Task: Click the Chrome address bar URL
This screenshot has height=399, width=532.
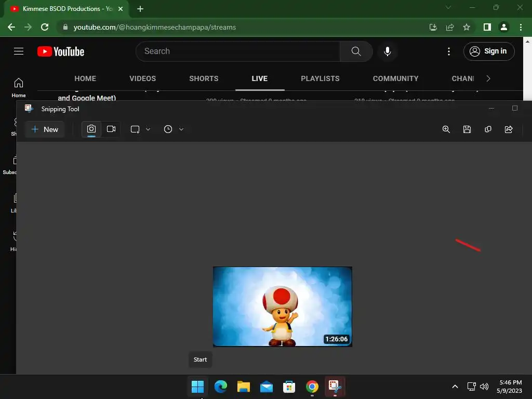Action: point(154,27)
